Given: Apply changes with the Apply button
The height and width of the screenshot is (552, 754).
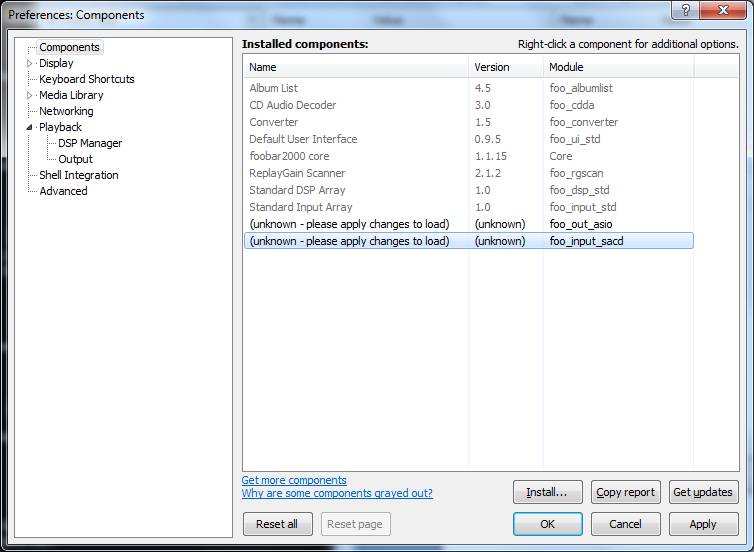Looking at the screenshot, I should (704, 524).
